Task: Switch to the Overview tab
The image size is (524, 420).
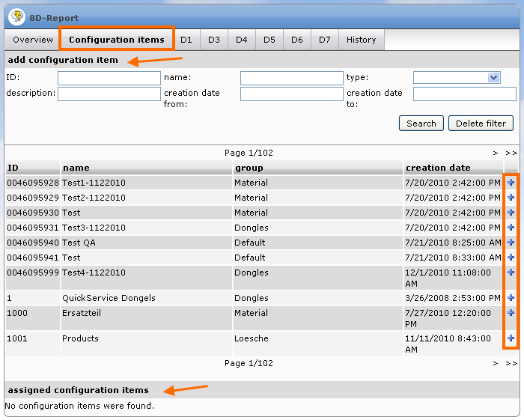Action: coord(33,40)
